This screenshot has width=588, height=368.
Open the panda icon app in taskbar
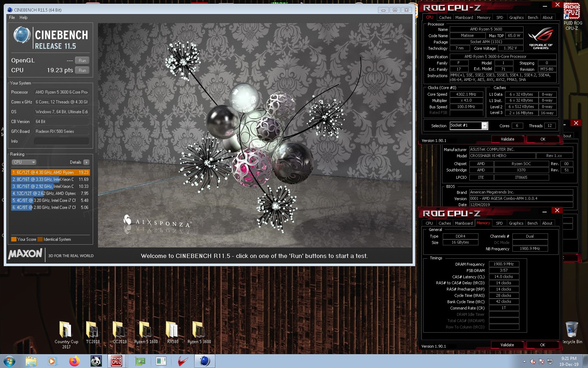click(x=96, y=361)
